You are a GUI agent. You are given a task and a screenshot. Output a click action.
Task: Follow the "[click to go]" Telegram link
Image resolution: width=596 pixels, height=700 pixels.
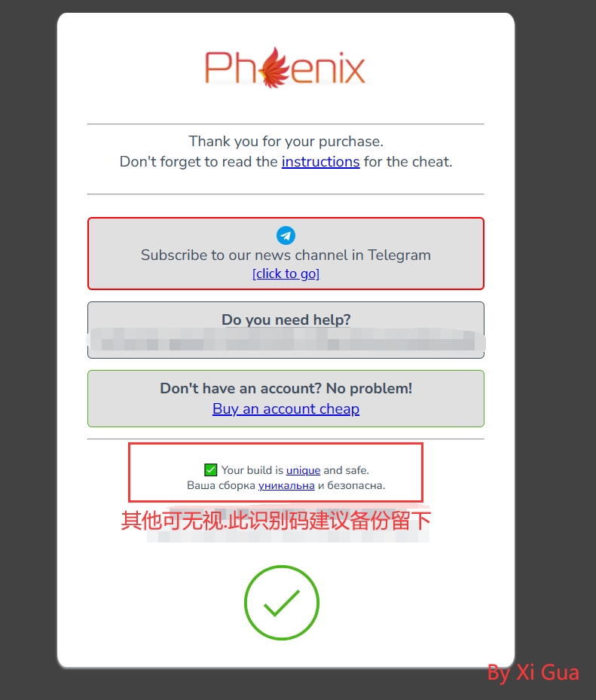click(x=286, y=274)
